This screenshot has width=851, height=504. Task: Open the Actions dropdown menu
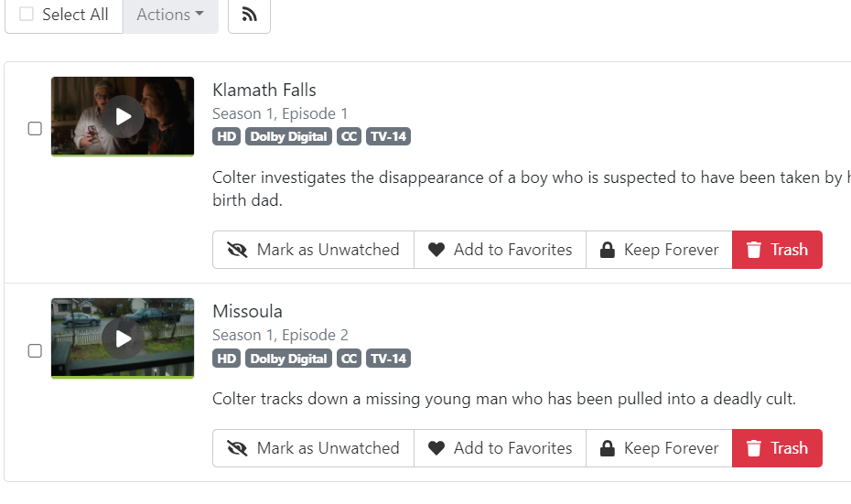(170, 15)
